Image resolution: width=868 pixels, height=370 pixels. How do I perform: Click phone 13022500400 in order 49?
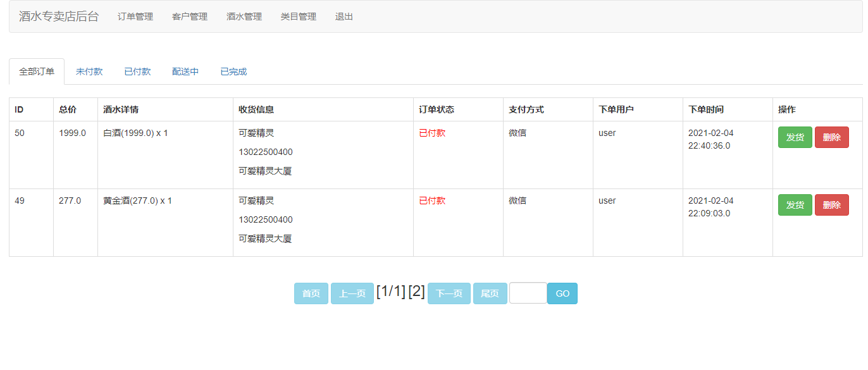(266, 219)
